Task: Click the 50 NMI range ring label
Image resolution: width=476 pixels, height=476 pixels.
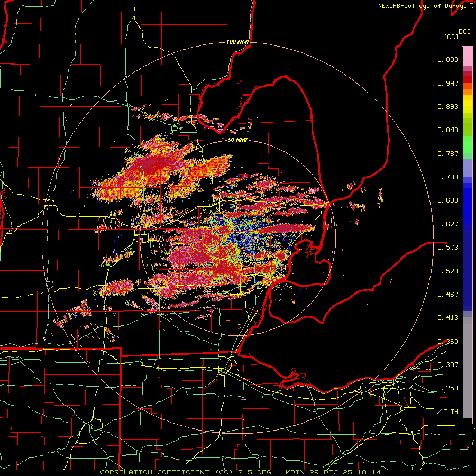Action: pos(237,140)
